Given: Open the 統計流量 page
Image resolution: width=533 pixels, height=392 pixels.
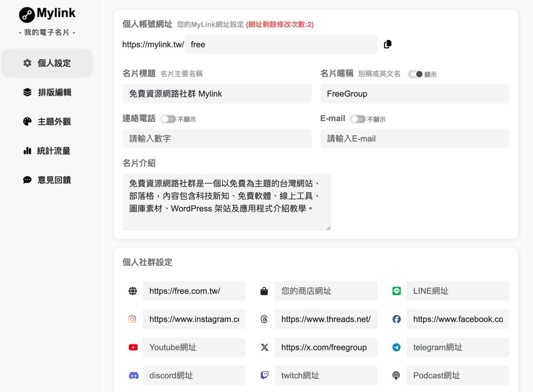Looking at the screenshot, I should [47, 151].
